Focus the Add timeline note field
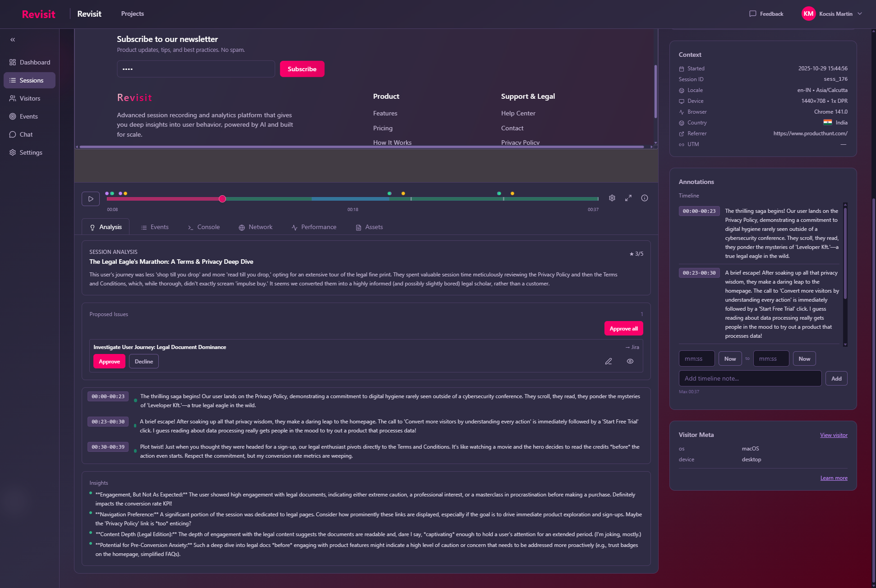The image size is (876, 588). coord(750,379)
